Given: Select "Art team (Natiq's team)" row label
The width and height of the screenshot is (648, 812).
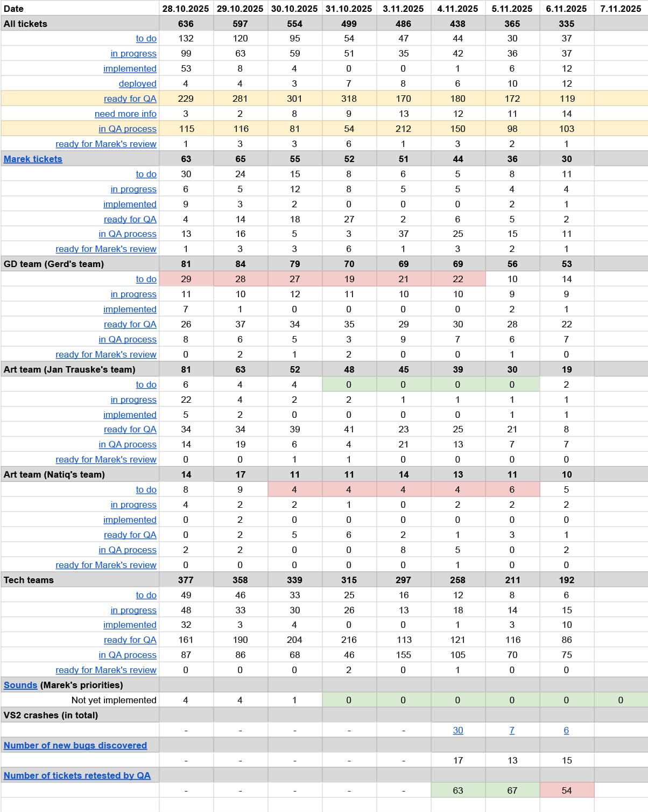Looking at the screenshot, I should 80,474.
